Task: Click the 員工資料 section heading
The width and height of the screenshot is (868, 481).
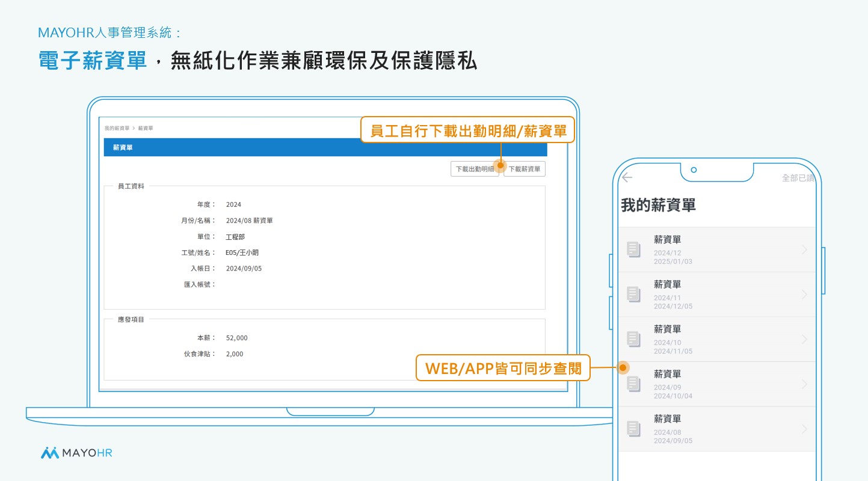Action: pos(131,186)
